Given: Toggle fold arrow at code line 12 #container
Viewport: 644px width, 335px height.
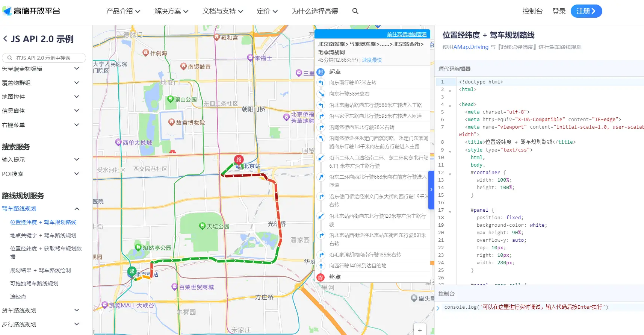Looking at the screenshot, I should click(x=450, y=174).
